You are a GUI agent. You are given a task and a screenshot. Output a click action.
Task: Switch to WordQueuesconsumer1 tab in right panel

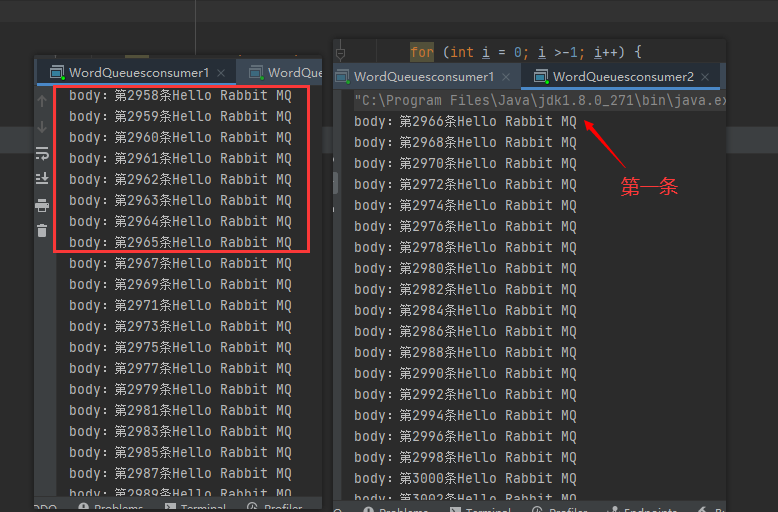tap(423, 76)
